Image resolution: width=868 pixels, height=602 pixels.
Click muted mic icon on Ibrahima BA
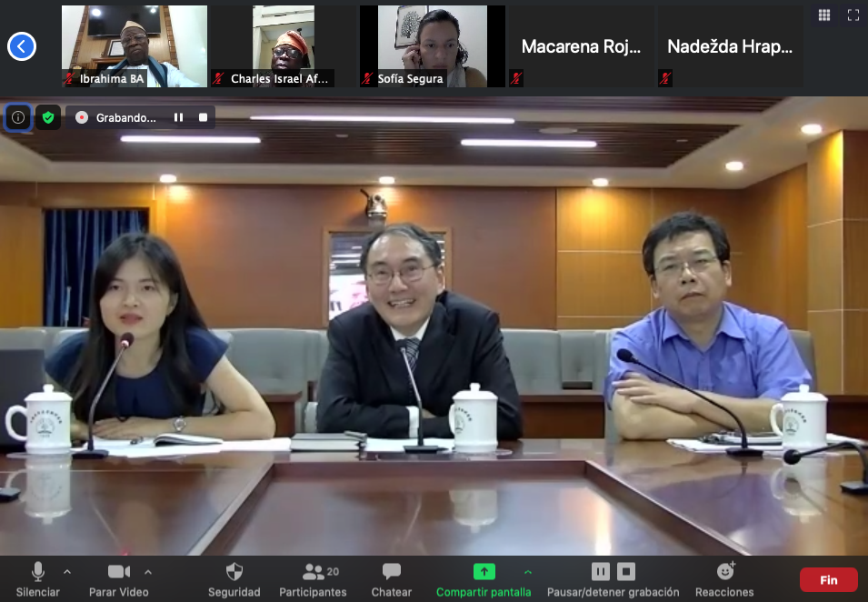pyautogui.click(x=69, y=78)
